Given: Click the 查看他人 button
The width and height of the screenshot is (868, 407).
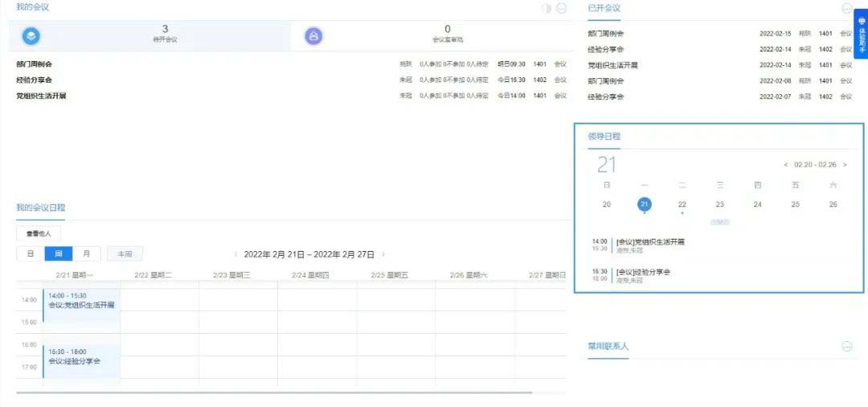Looking at the screenshot, I should click(x=39, y=233).
